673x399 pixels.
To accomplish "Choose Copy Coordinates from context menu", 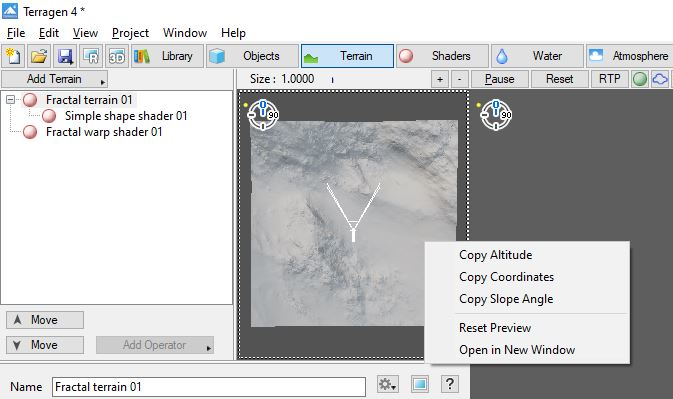I will (x=506, y=277).
